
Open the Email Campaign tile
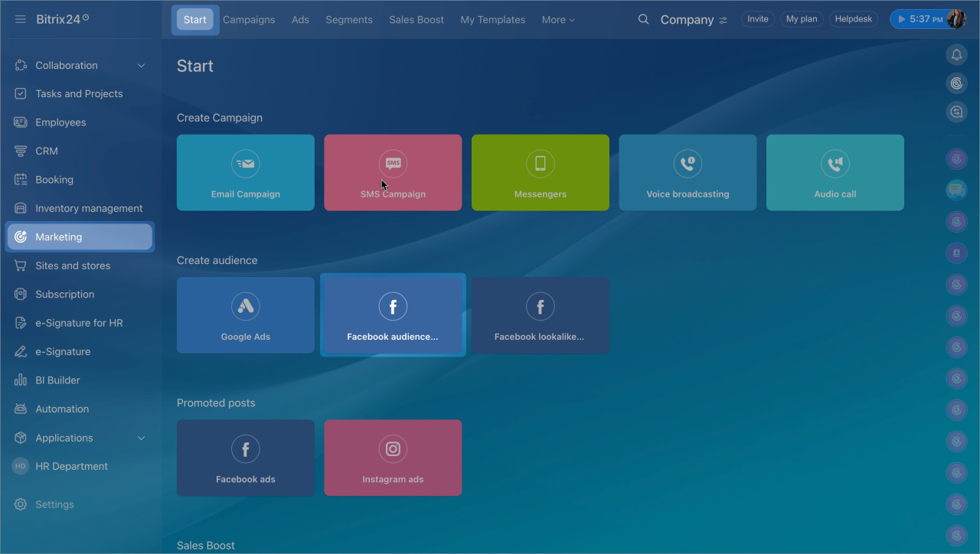pyautogui.click(x=245, y=172)
